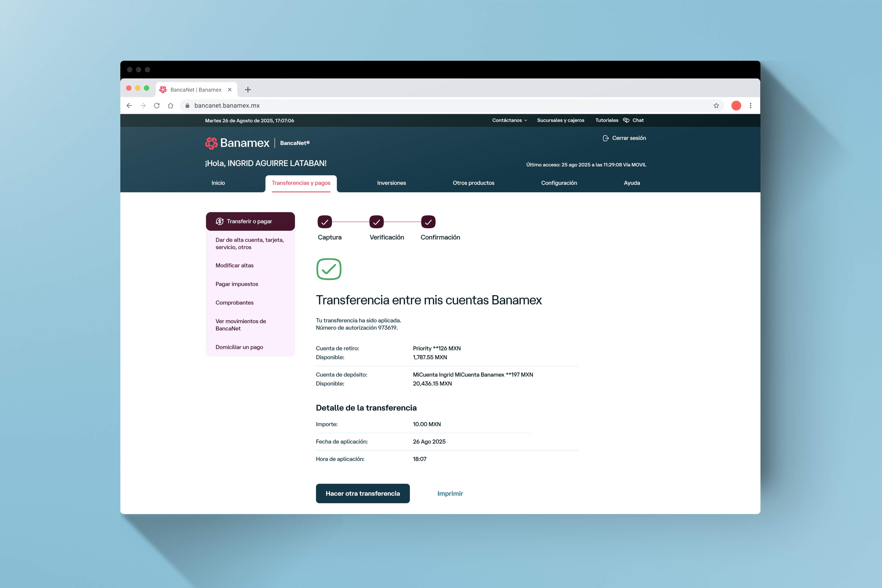The height and width of the screenshot is (588, 882).
Task: Open a new browser tab
Action: pyautogui.click(x=248, y=90)
